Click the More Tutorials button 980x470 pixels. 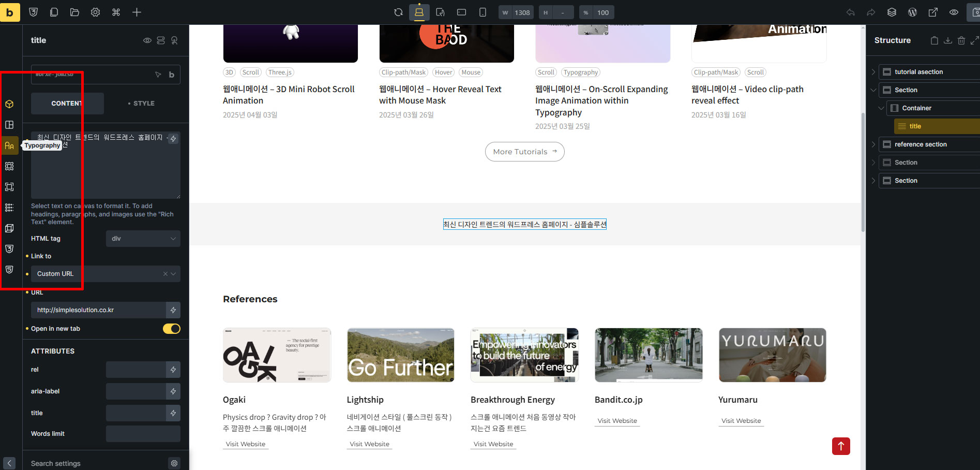[x=524, y=152]
